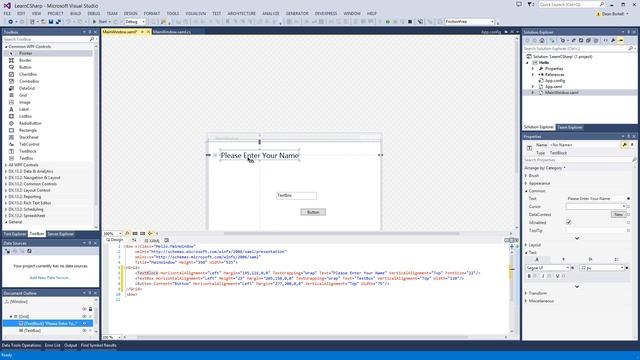Select the Border control in Toolbox
Viewport: 640px width, 360px height.
[x=25, y=60]
